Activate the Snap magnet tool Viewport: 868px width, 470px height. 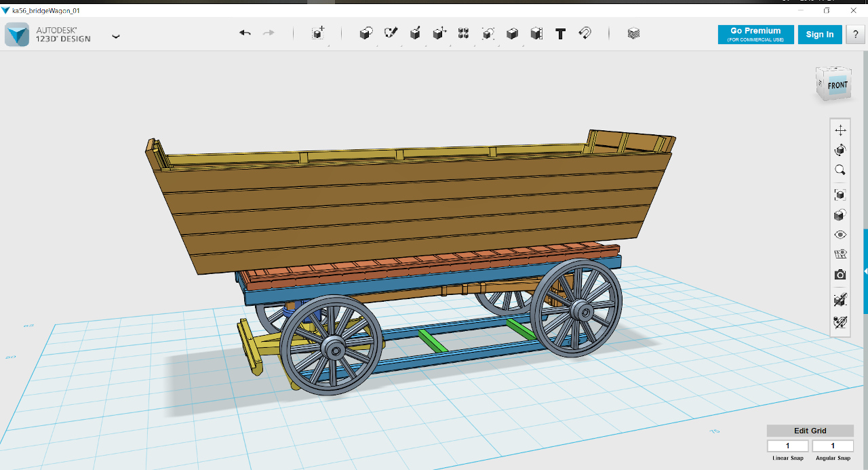pyautogui.click(x=585, y=33)
